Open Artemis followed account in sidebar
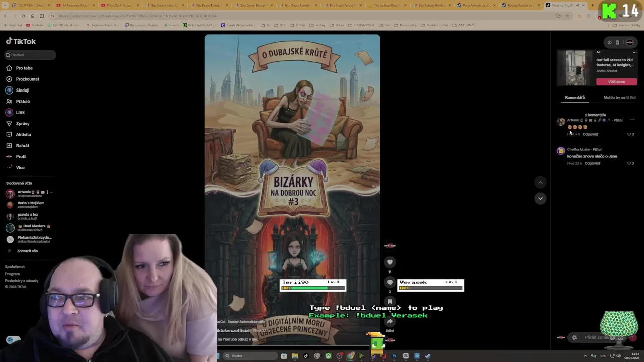Image resolution: width=644 pixels, height=362 pixels. [x=29, y=194]
